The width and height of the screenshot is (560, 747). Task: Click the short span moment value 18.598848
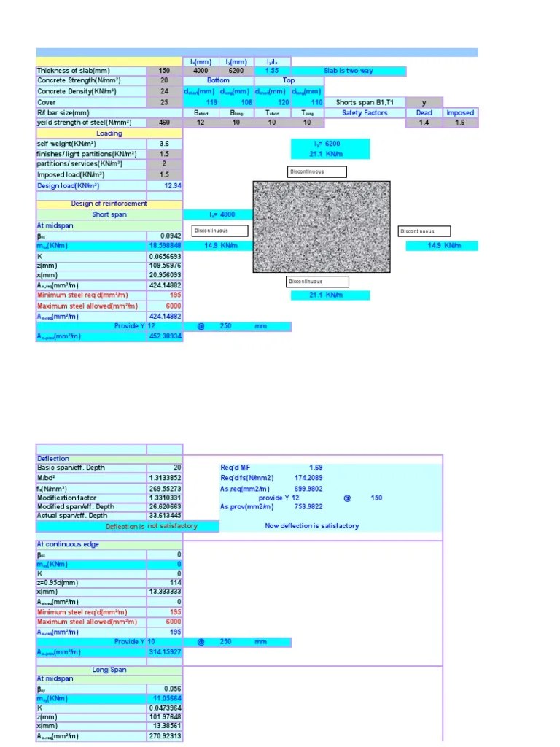[x=164, y=246]
